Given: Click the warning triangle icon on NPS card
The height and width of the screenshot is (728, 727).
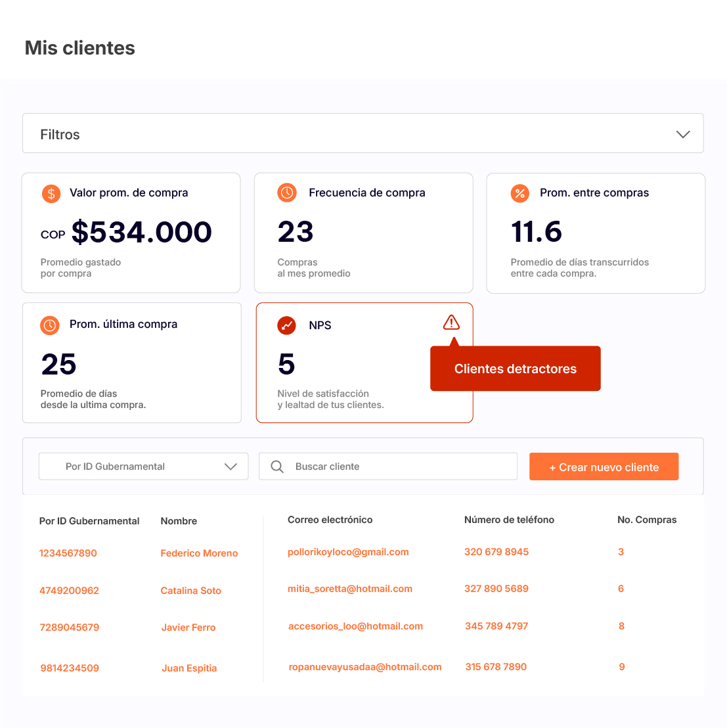Looking at the screenshot, I should (x=451, y=323).
